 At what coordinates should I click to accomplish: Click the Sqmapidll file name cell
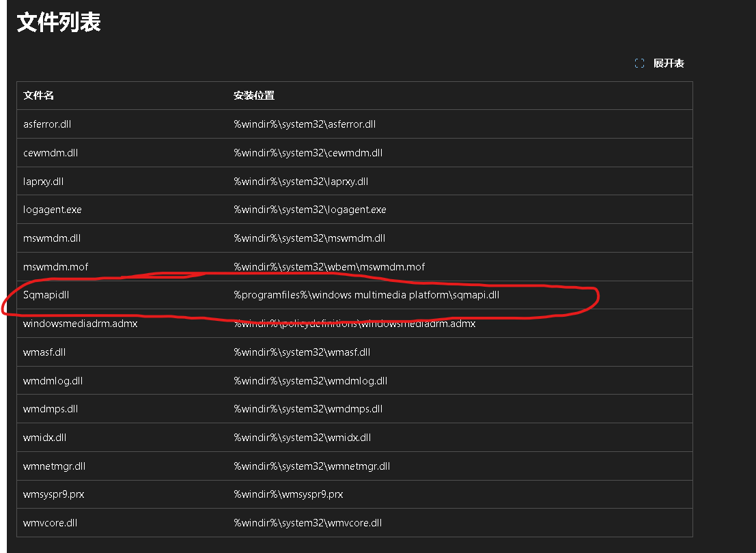(46, 294)
